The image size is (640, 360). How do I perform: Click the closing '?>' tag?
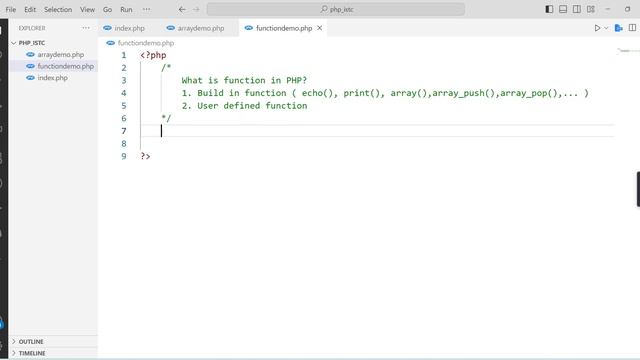coord(145,156)
